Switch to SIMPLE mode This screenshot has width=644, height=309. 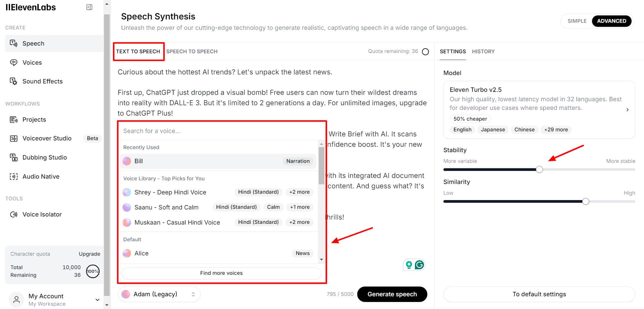coord(577,21)
